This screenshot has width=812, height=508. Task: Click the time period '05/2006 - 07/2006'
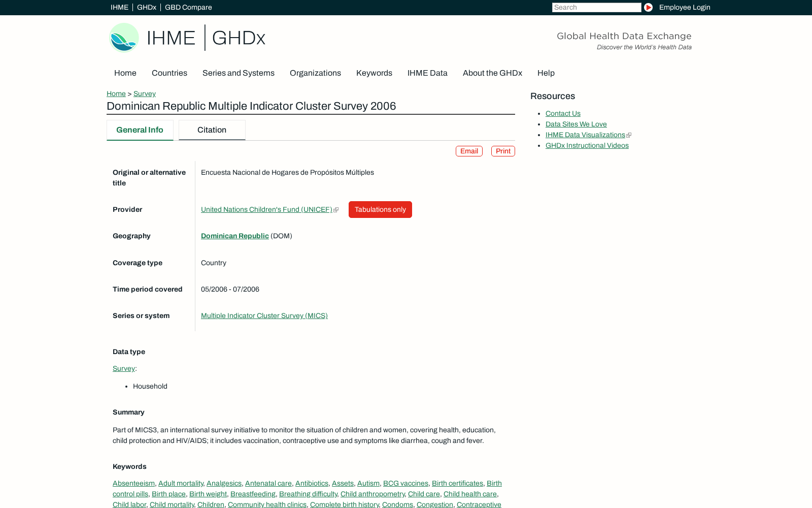(230, 289)
